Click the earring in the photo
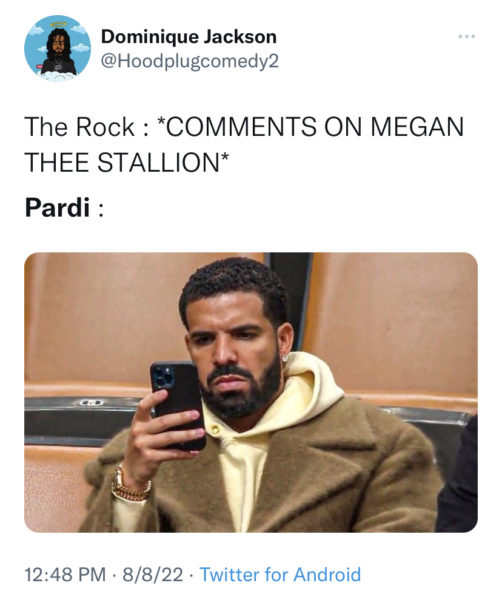 [284, 359]
